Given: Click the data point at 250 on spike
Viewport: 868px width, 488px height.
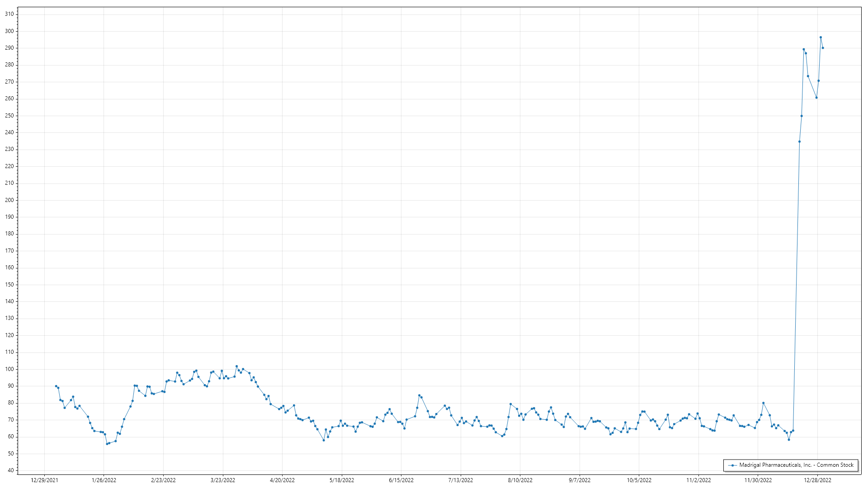Looking at the screenshot, I should point(802,116).
